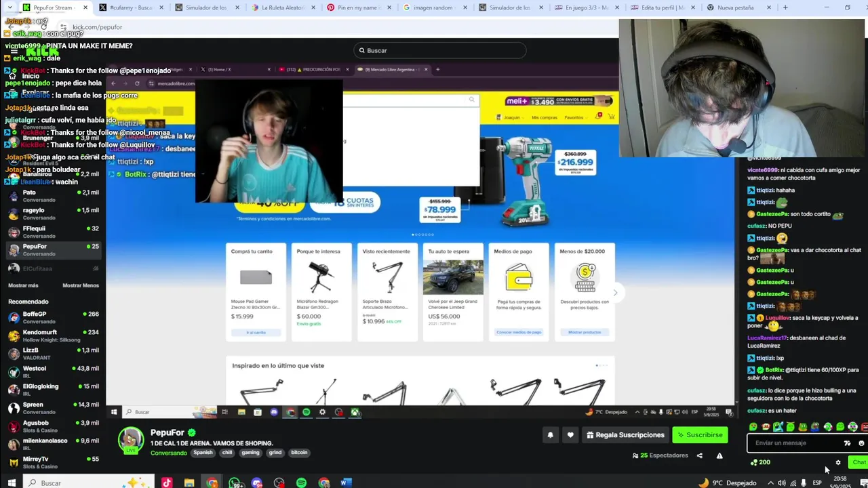The height and width of the screenshot is (488, 868).
Task: Open milenkanolasco recommended channel
Action: [53, 444]
